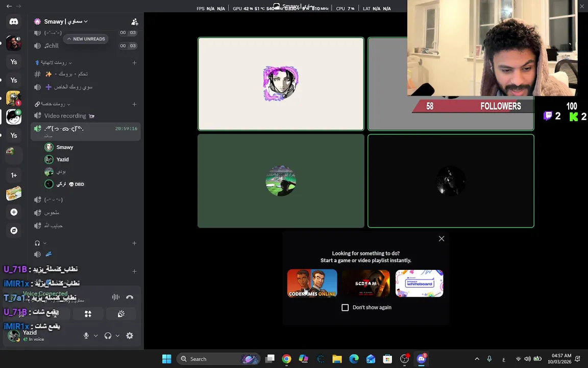Launch Codenames Online activity
The width and height of the screenshot is (588, 368).
point(312,284)
